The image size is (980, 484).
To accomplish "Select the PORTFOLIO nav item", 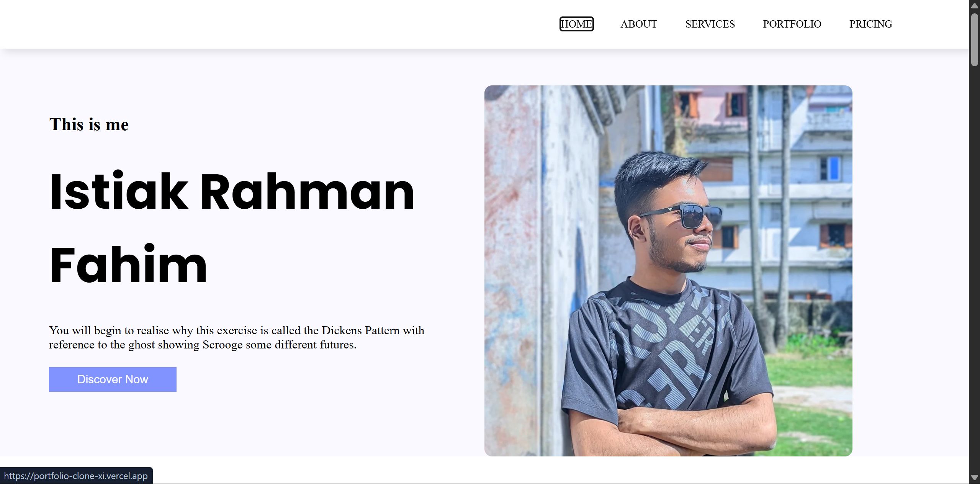I will pos(792,24).
